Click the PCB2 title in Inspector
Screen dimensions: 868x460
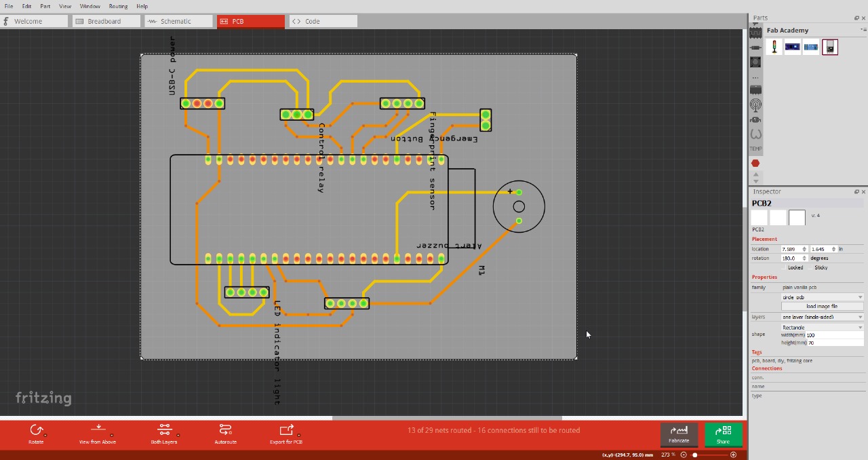click(762, 203)
